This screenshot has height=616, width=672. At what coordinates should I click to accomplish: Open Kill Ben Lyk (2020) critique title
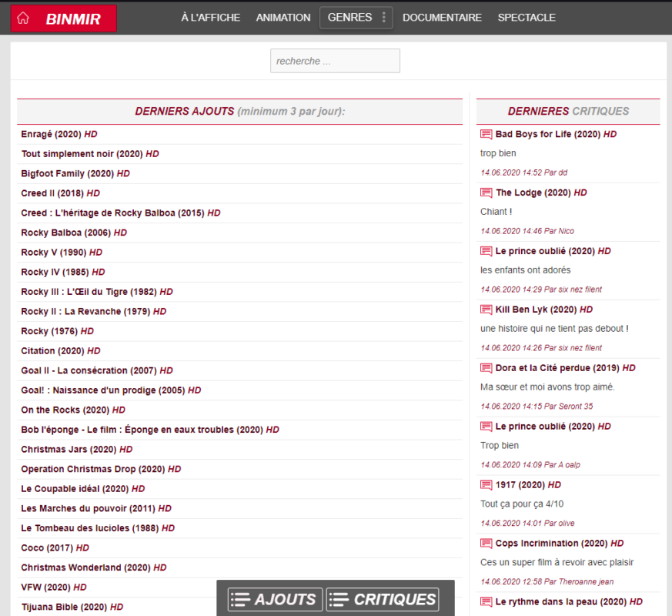(544, 310)
